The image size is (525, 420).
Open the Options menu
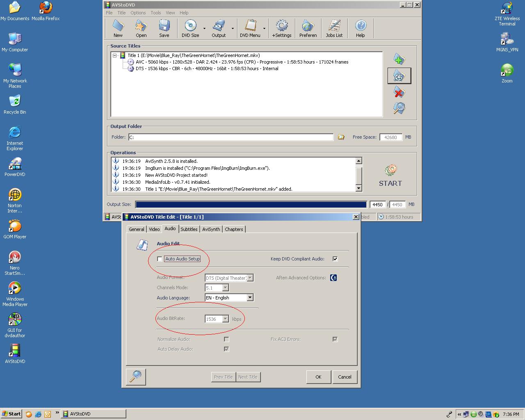coord(138,13)
